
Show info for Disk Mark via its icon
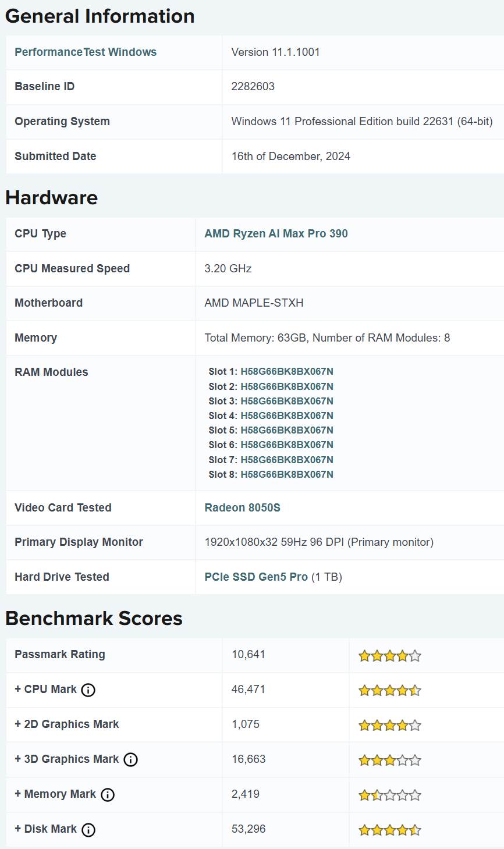[88, 830]
